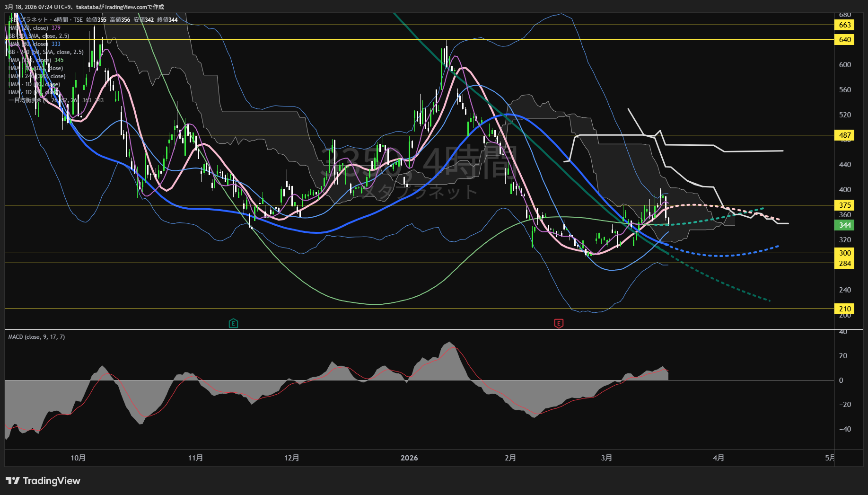This screenshot has width=868, height=495.
Task: Select the 一目均衡表 indicator legend
Action: coord(28,100)
